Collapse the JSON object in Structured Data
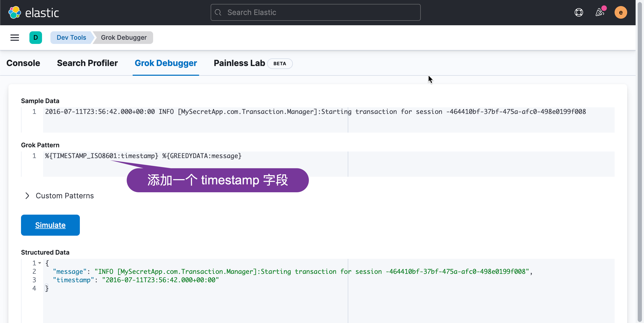Viewport: 644px width, 323px height. tap(40, 263)
